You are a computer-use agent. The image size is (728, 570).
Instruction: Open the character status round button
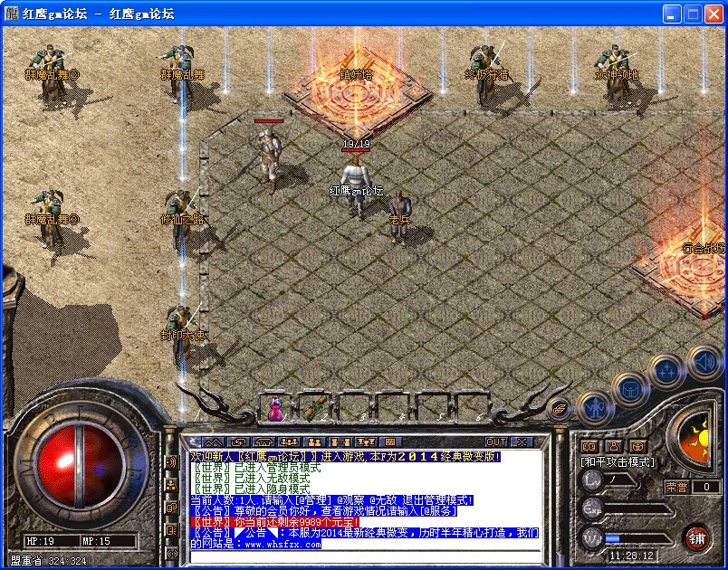[593, 408]
